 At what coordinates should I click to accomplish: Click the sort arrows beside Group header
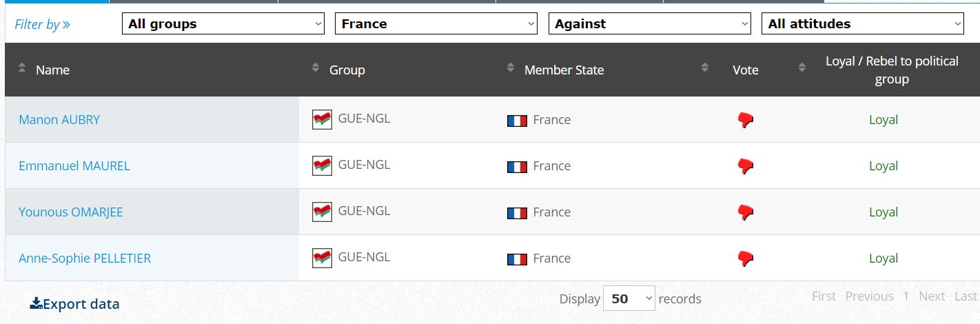pos(316,68)
